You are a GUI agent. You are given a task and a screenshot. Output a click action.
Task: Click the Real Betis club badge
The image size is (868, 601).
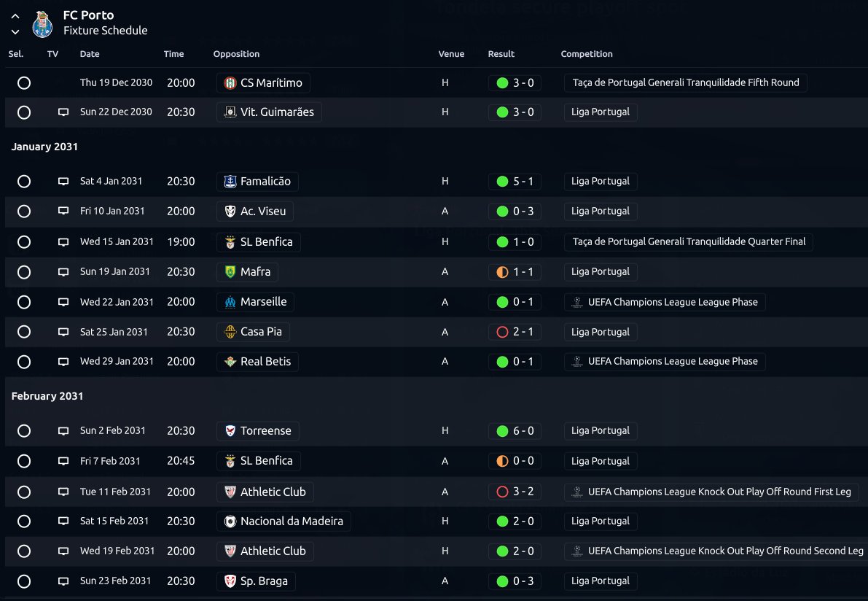click(230, 362)
